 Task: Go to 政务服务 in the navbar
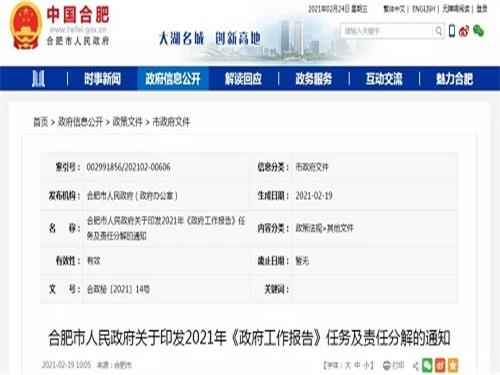pyautogui.click(x=313, y=79)
